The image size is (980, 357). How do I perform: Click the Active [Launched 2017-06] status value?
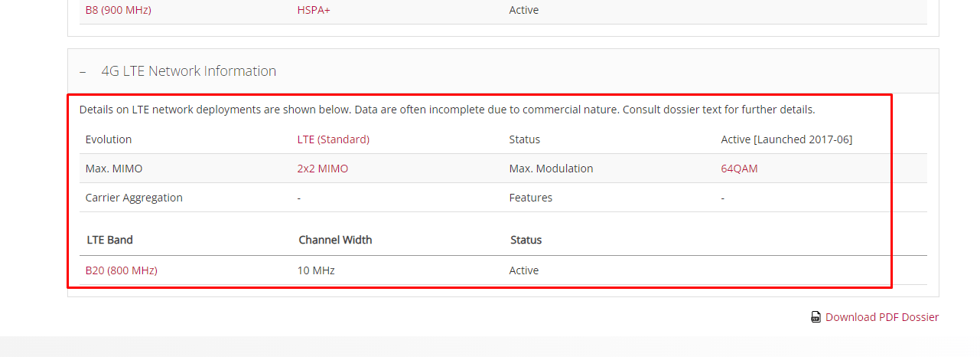point(786,139)
